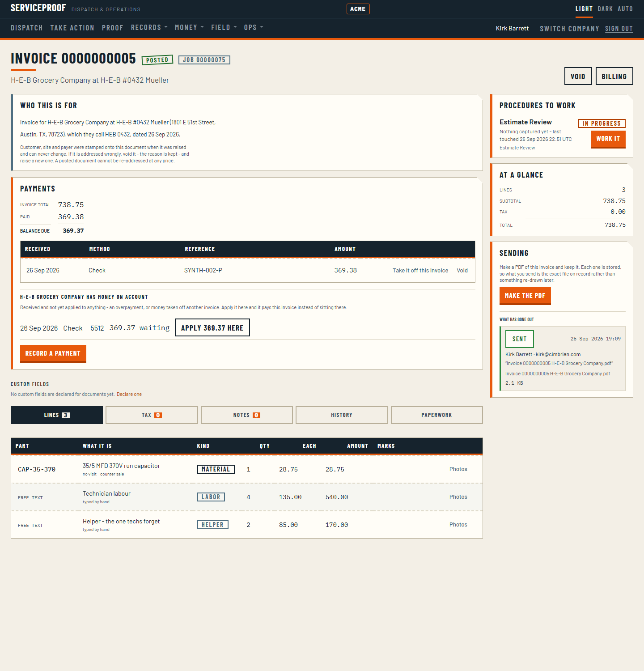Go to Dispatch in the nav bar

27,28
